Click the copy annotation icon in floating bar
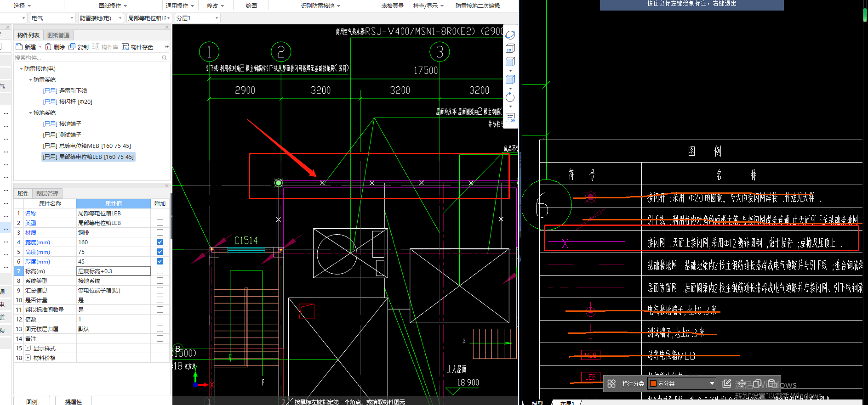Screen dimensions: 868x405 tap(757, 383)
